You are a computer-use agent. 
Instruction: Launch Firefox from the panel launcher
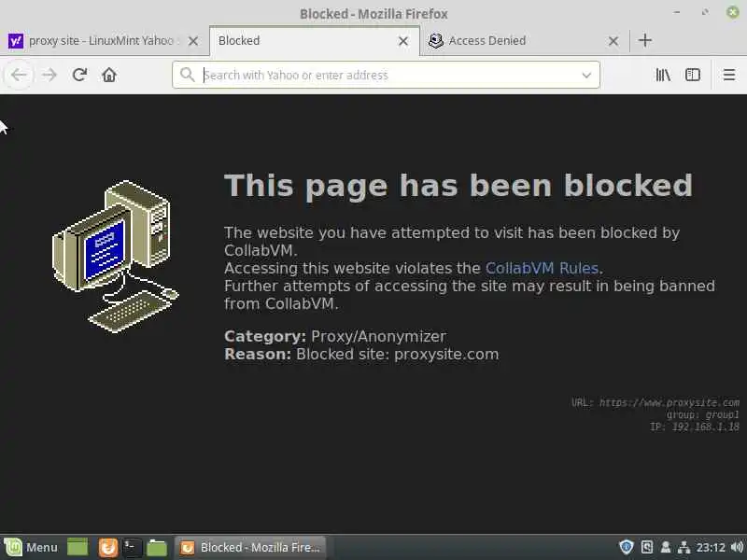(x=108, y=547)
